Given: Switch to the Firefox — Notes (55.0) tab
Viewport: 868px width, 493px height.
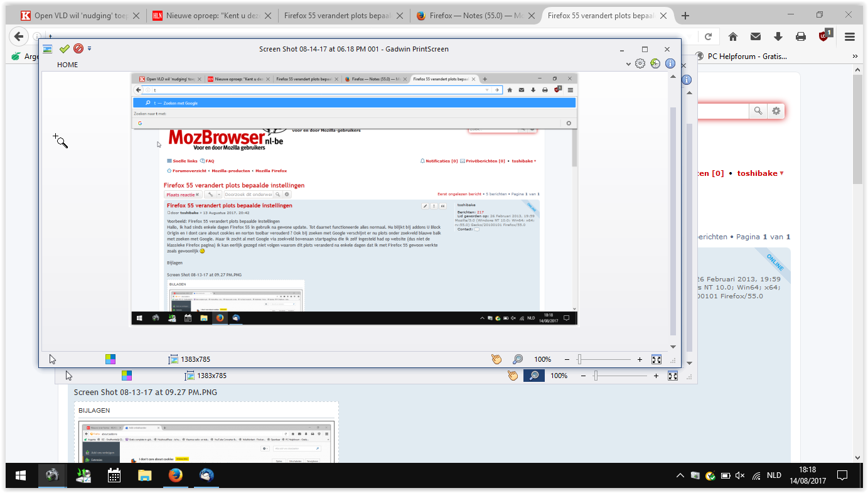Looking at the screenshot, I should click(474, 16).
